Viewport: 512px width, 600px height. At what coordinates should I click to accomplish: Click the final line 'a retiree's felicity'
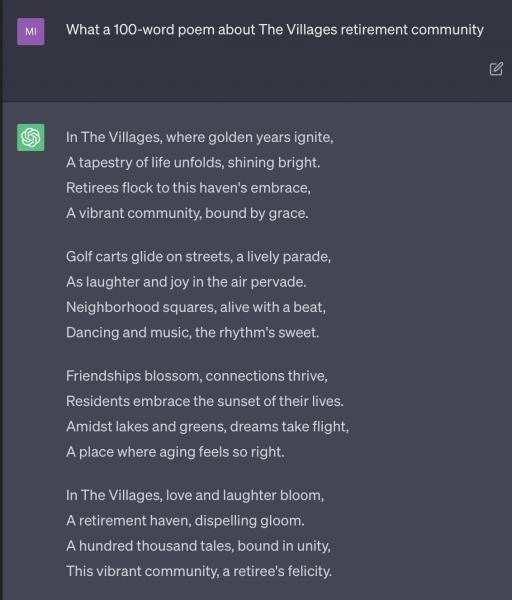(x=199, y=571)
